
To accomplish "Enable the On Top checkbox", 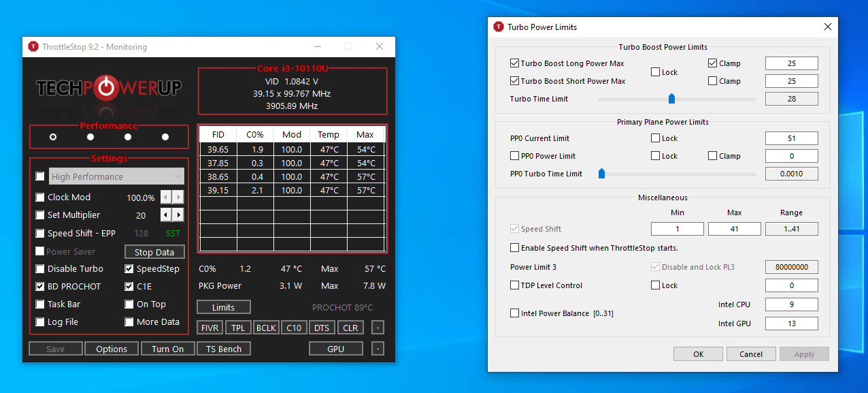I will (x=129, y=304).
